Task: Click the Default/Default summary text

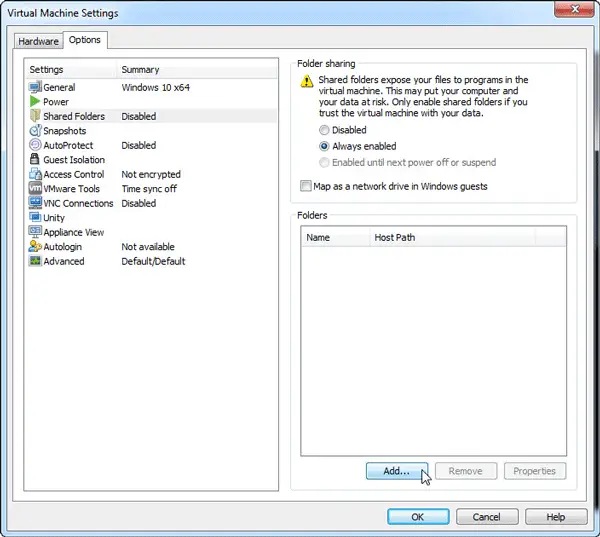Action: [x=153, y=261]
